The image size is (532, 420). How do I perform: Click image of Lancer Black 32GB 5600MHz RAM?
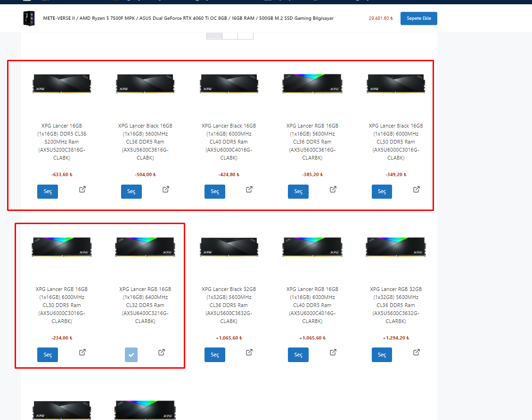(229, 247)
